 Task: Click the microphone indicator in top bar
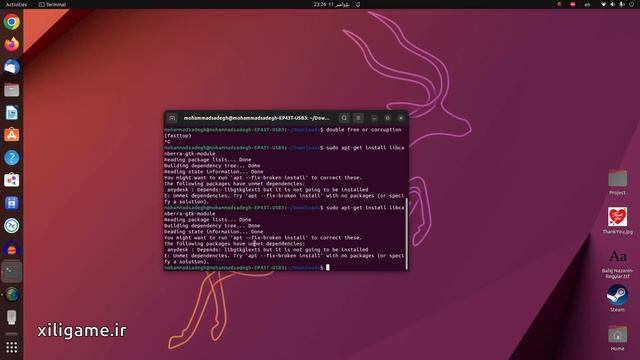point(622,4)
